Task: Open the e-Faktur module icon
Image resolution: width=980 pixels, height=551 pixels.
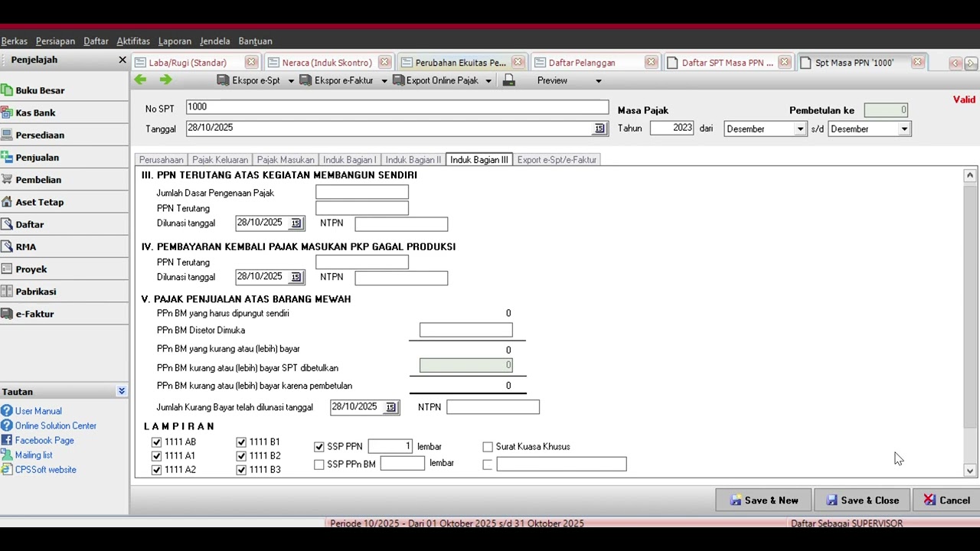Action: [x=7, y=314]
